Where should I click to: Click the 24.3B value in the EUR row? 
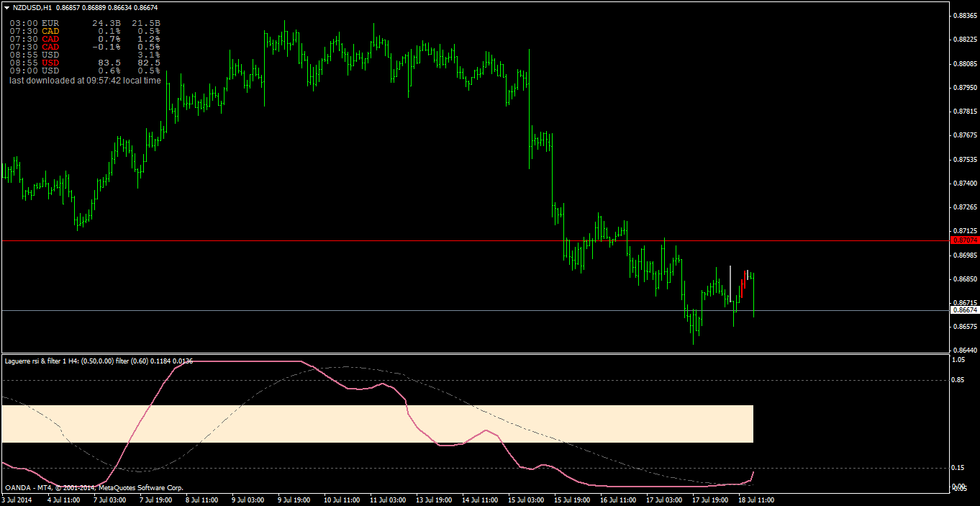coord(105,23)
